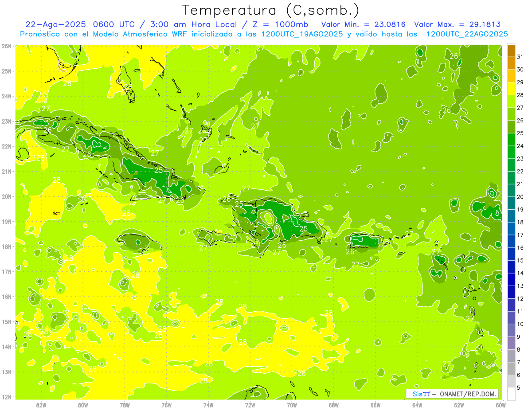Click the 24N latitude axis label

pos(7,96)
